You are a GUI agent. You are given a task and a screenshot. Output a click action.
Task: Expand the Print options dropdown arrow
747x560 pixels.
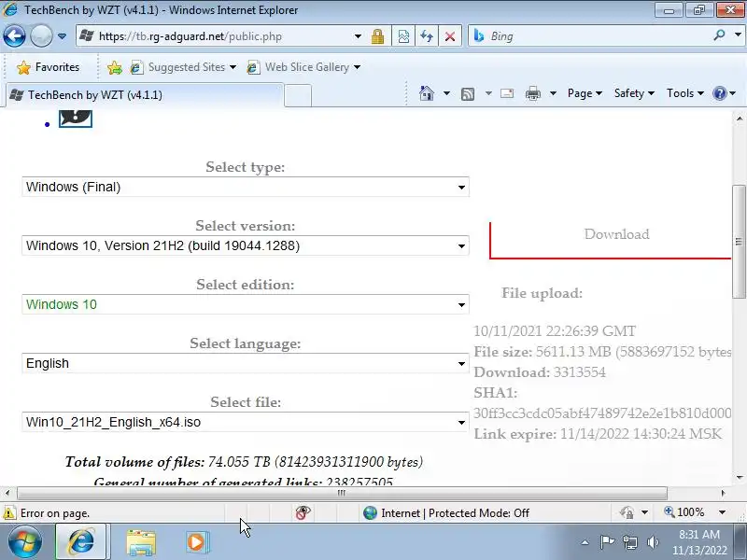[553, 93]
